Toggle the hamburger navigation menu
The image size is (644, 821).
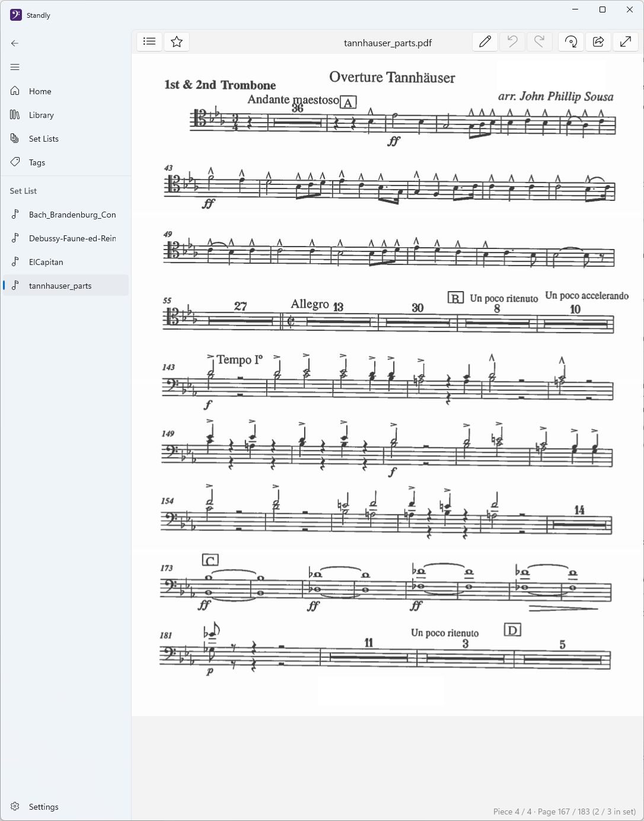(15, 67)
